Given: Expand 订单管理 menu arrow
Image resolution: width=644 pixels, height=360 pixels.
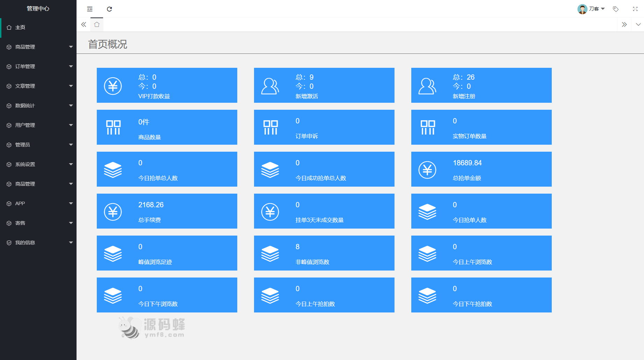Looking at the screenshot, I should tap(71, 66).
